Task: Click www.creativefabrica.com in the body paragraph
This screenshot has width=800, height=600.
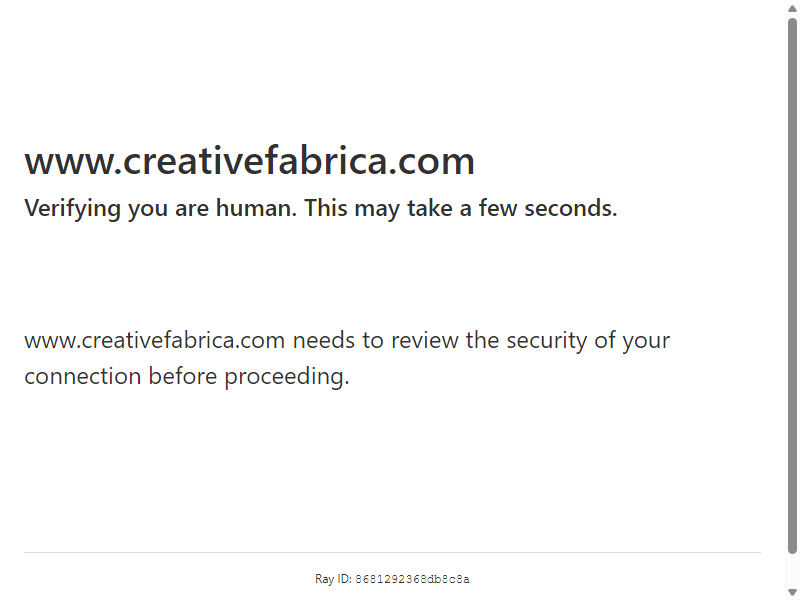Action: [155, 340]
